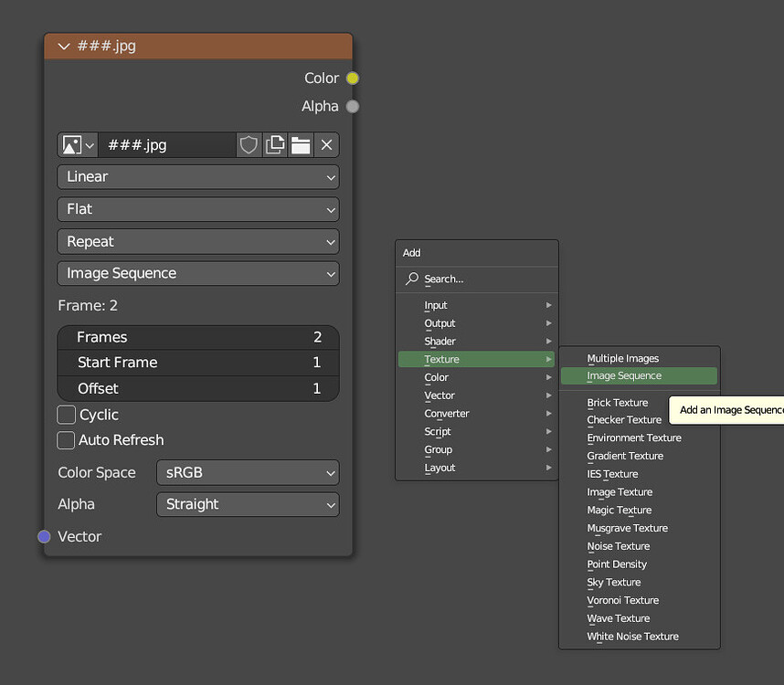Add a Sky Texture node

point(639,582)
